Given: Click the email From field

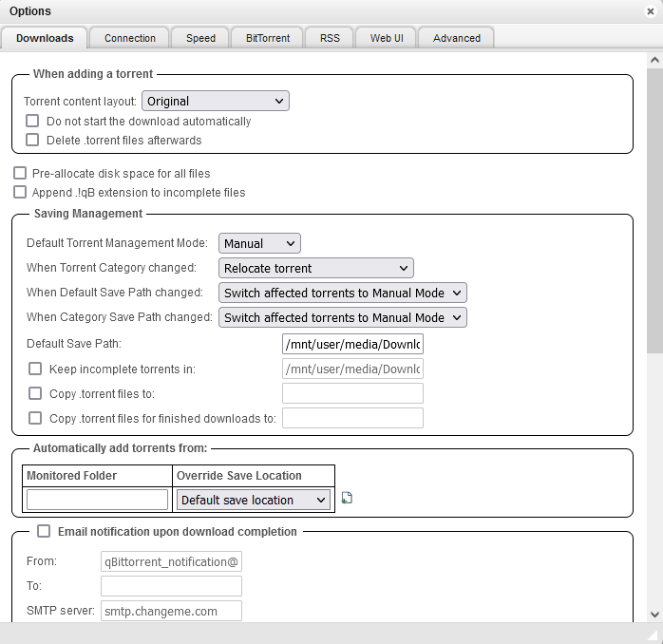Looking at the screenshot, I should pos(171,561).
